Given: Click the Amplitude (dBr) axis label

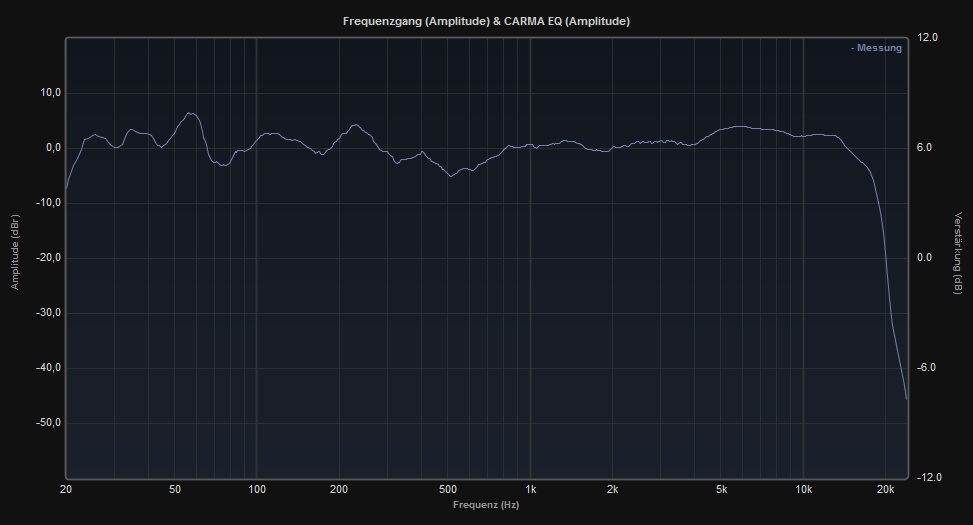Looking at the screenshot, I should point(15,252).
